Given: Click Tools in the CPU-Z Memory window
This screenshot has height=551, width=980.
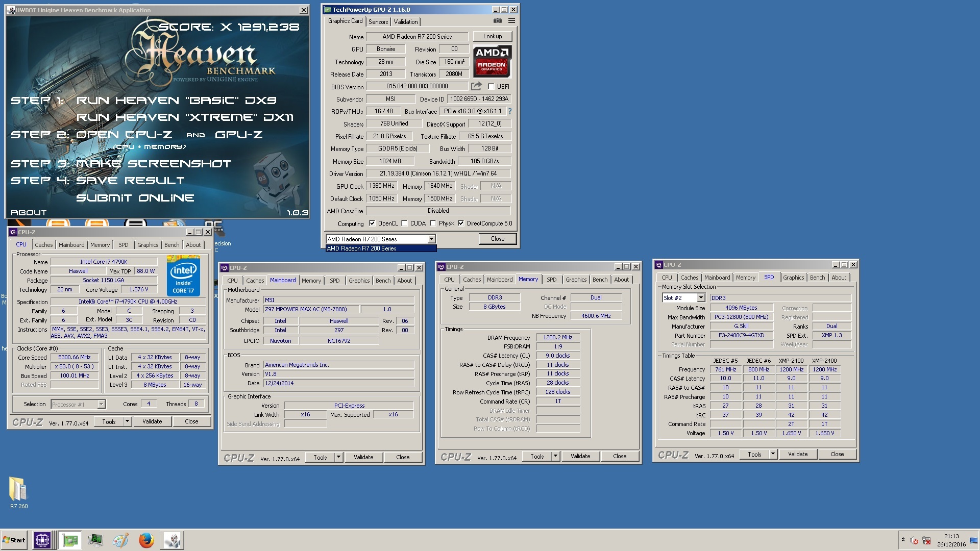Looking at the screenshot, I should (537, 456).
